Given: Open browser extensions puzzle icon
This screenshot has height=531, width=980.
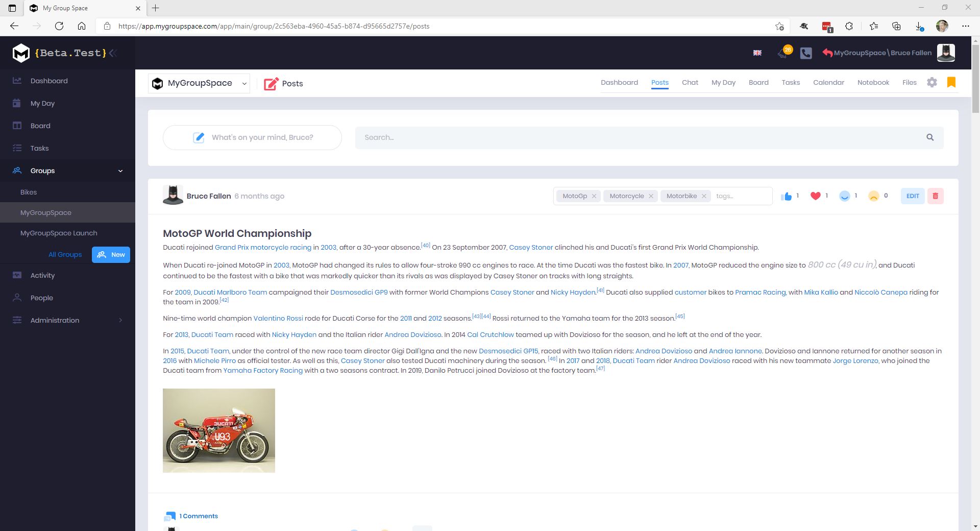Looking at the screenshot, I should tap(849, 26).
